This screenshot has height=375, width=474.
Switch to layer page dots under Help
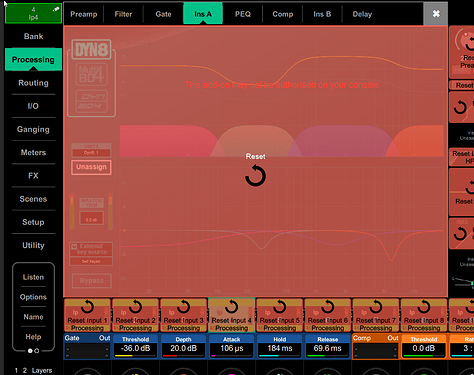pos(33,351)
